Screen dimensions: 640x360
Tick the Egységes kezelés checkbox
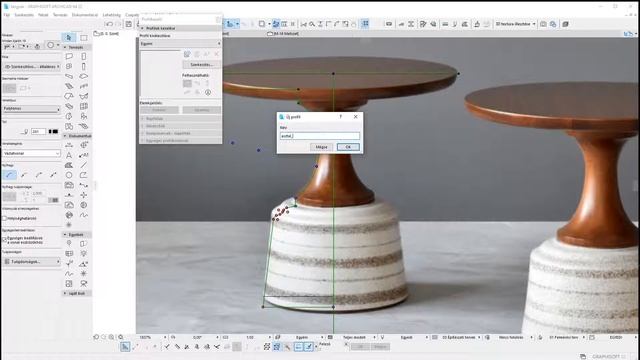tap(4, 240)
